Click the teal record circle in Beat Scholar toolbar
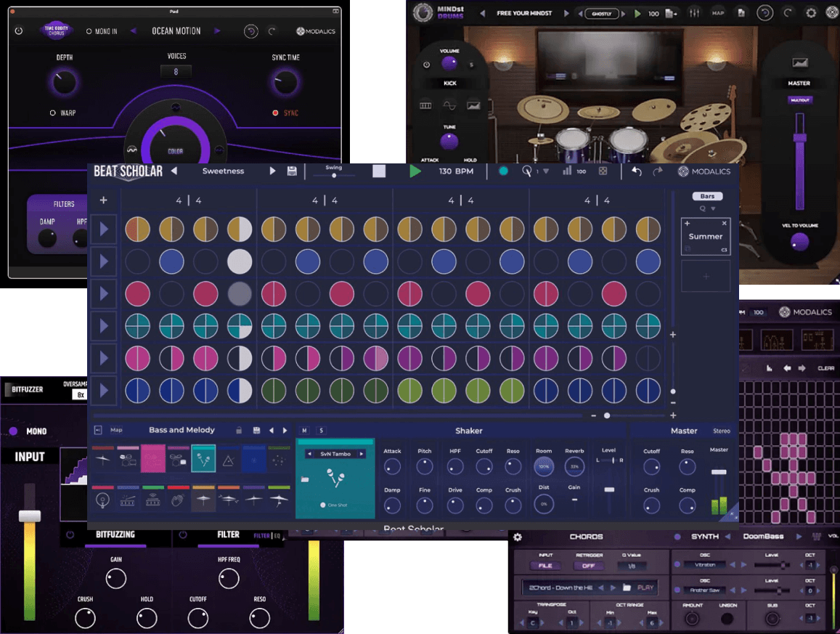The width and height of the screenshot is (840, 634). [x=503, y=171]
